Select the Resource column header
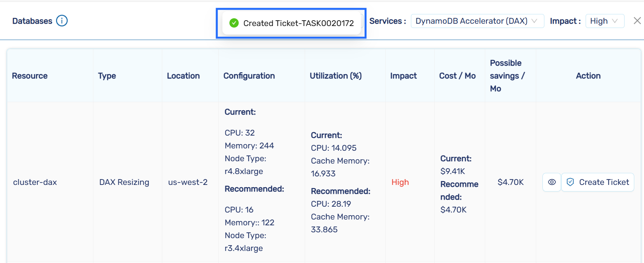Screen dimensions: 644x263 [30, 76]
